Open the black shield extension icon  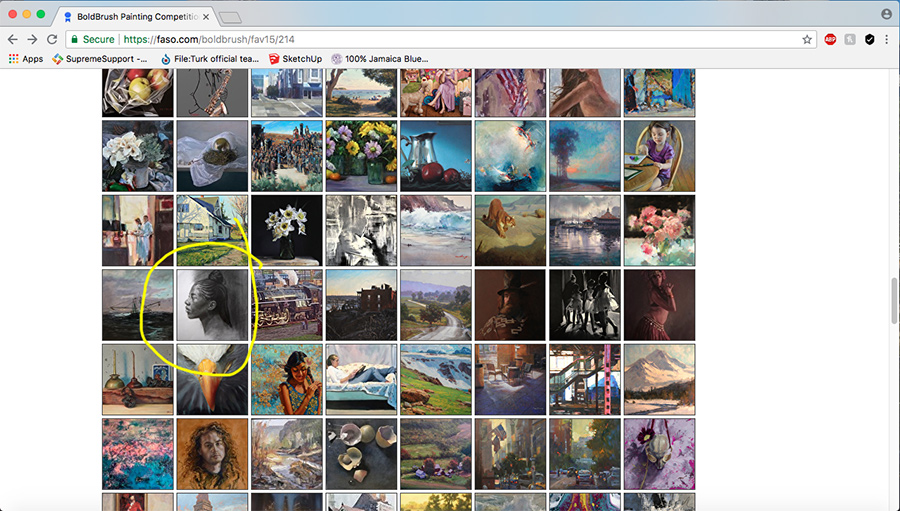(870, 39)
